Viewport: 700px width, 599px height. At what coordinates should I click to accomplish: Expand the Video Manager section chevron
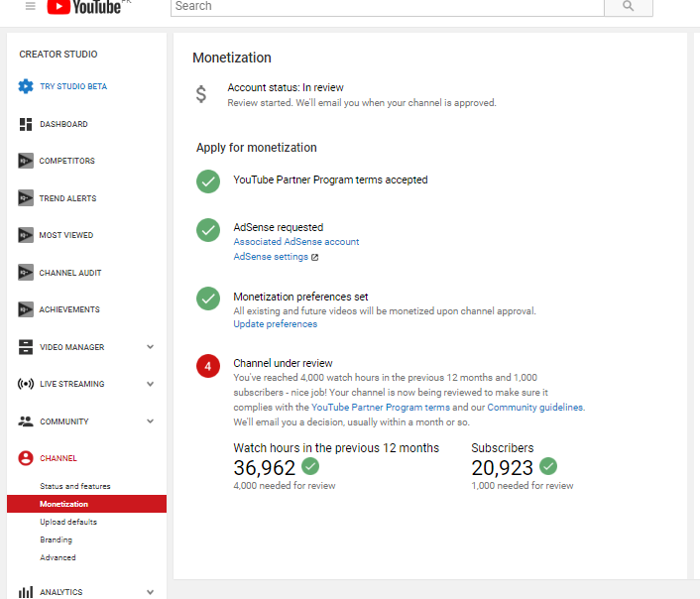151,347
